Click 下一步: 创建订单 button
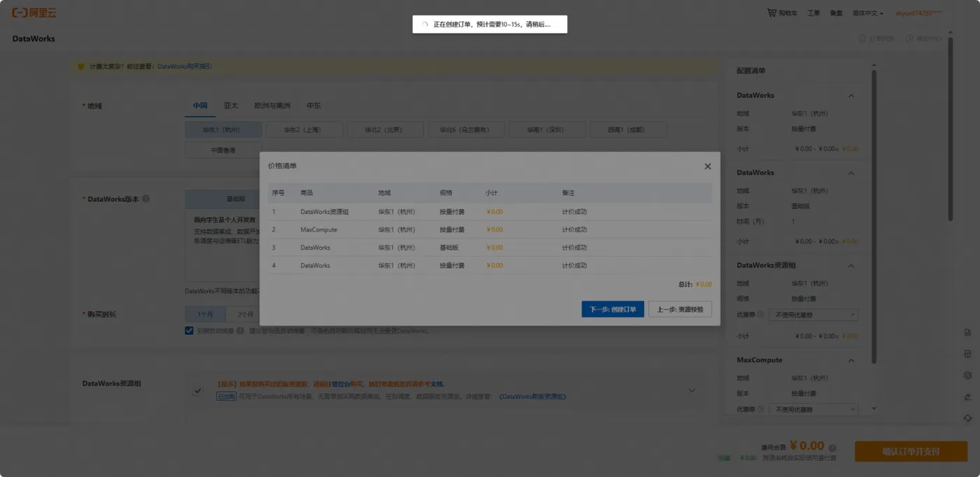This screenshot has height=477, width=980. click(x=612, y=309)
